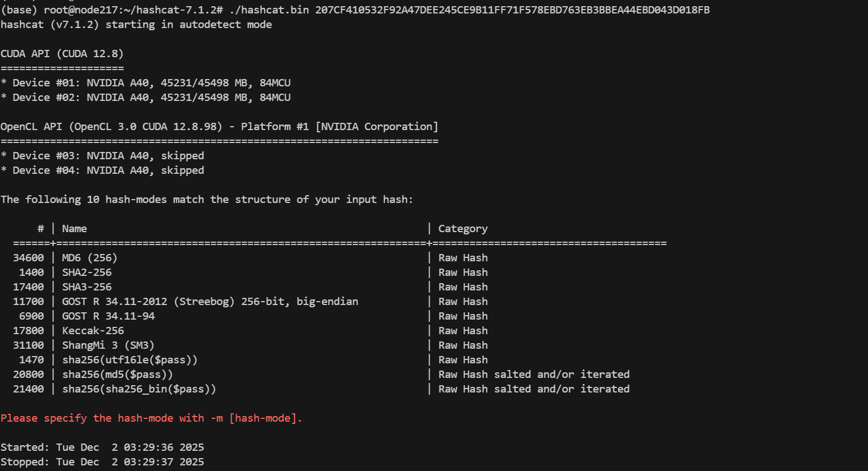868x471 pixels.
Task: Click the Device #03 skipped line
Action: [103, 156]
